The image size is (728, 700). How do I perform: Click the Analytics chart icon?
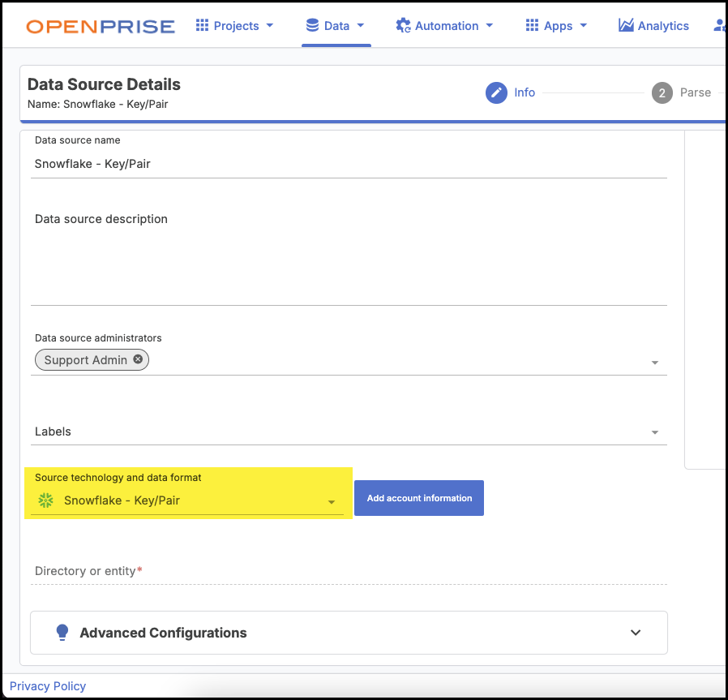(626, 25)
